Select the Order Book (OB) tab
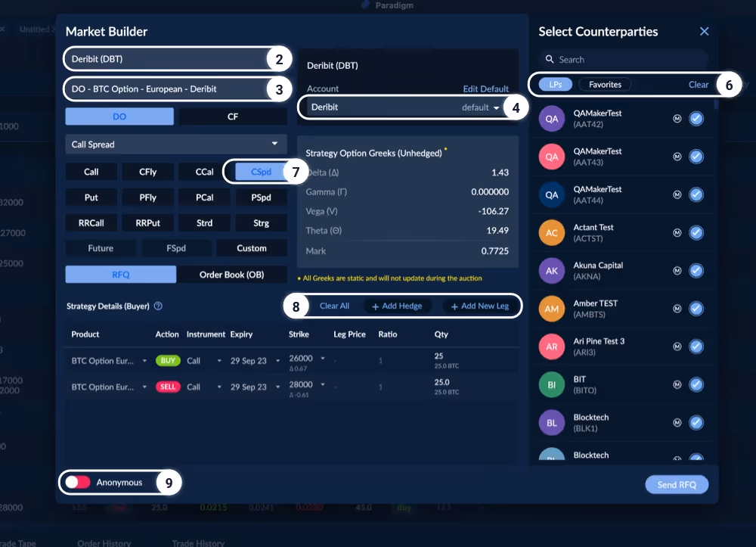 point(232,275)
